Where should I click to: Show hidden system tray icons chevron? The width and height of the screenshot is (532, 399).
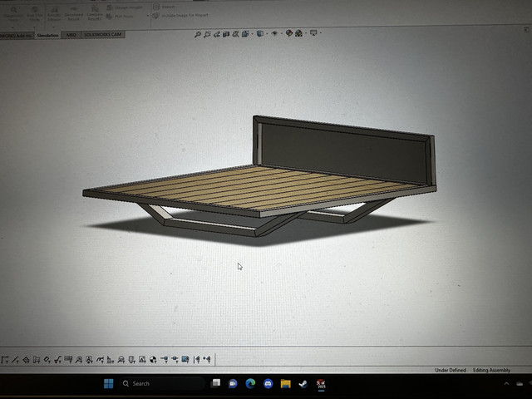(506, 384)
